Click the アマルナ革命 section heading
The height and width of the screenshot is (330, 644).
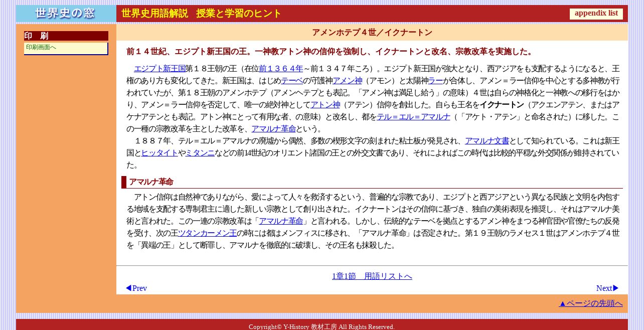click(151, 182)
